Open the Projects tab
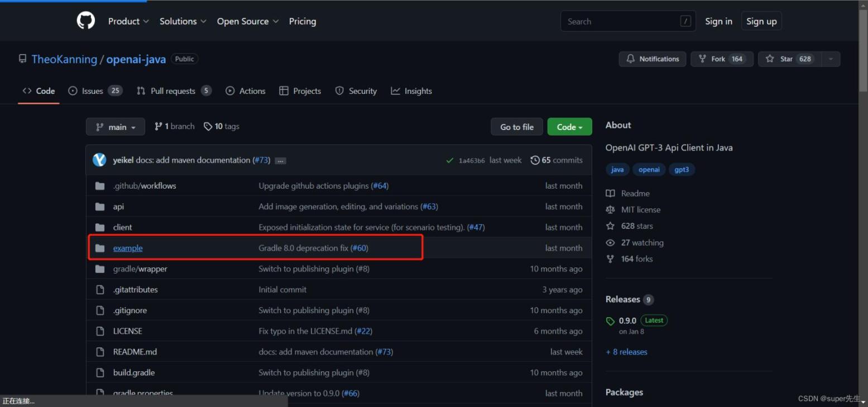 [x=300, y=91]
